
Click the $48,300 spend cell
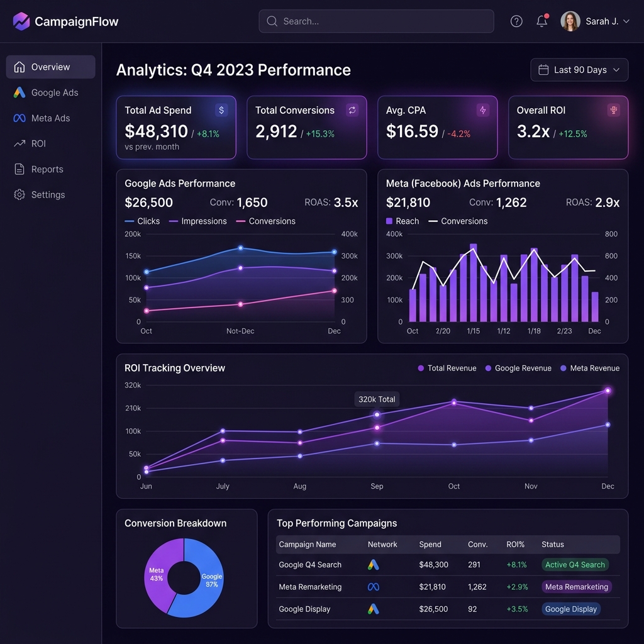click(x=433, y=565)
